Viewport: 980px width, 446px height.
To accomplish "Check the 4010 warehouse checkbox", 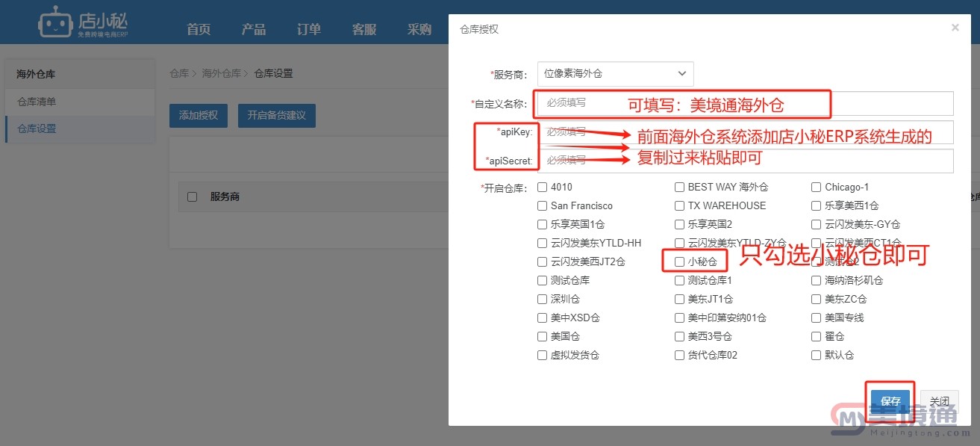I will coord(542,187).
